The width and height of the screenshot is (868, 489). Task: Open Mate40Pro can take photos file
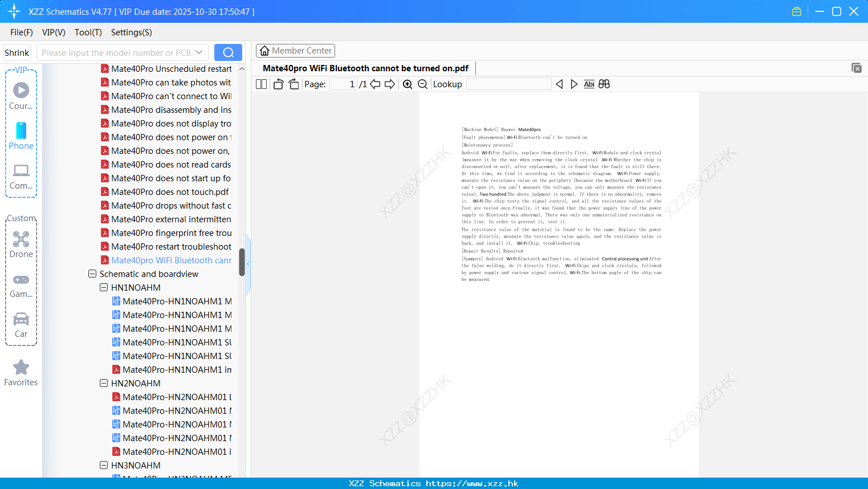pyautogui.click(x=166, y=82)
